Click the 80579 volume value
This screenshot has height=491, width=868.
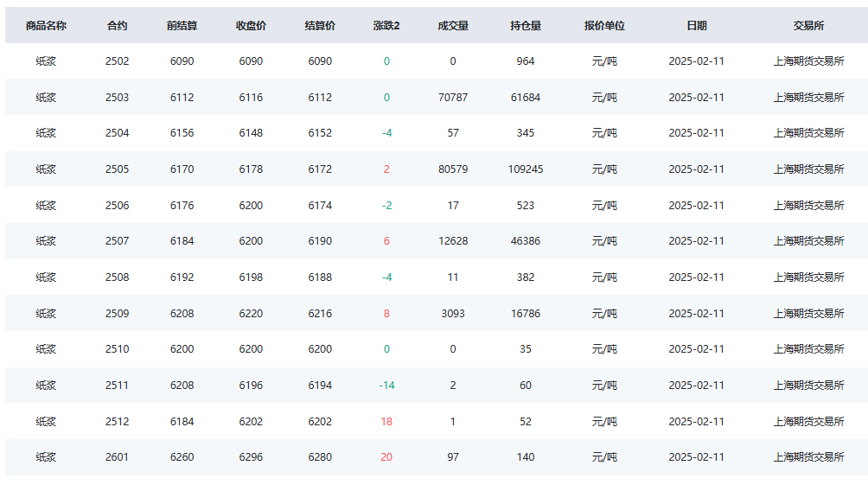point(453,169)
